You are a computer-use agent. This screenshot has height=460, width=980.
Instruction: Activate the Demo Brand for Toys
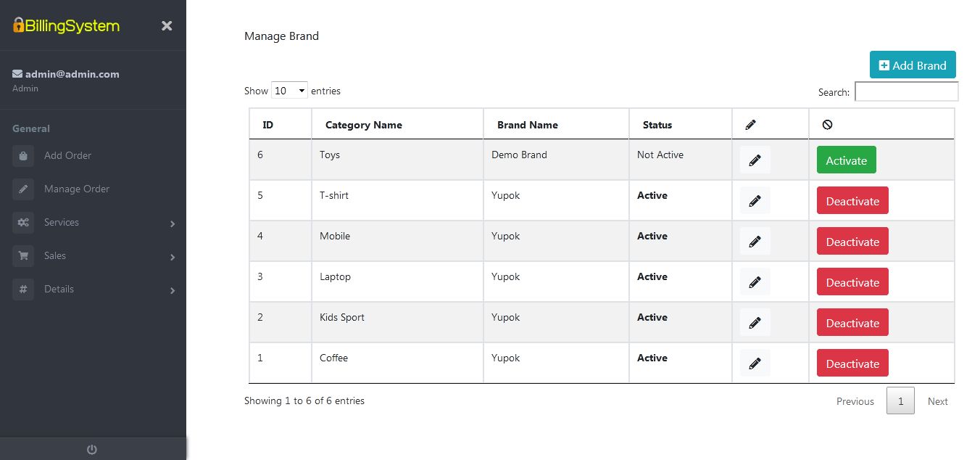coord(846,160)
